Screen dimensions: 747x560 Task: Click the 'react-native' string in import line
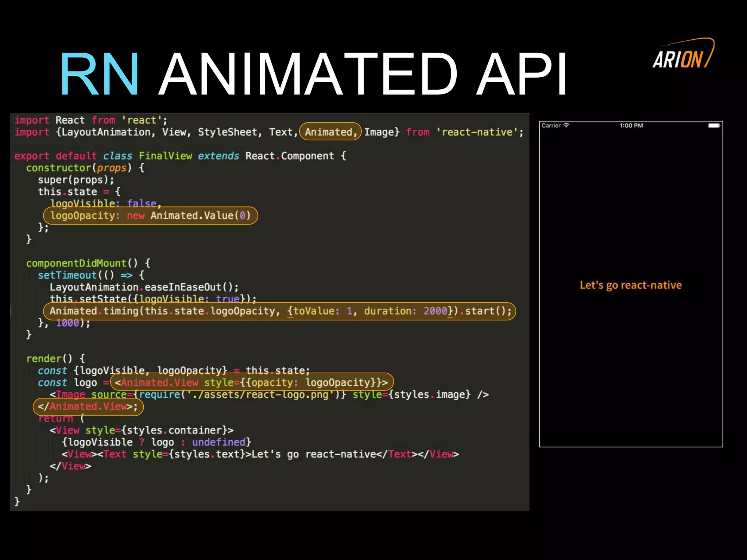point(477,132)
